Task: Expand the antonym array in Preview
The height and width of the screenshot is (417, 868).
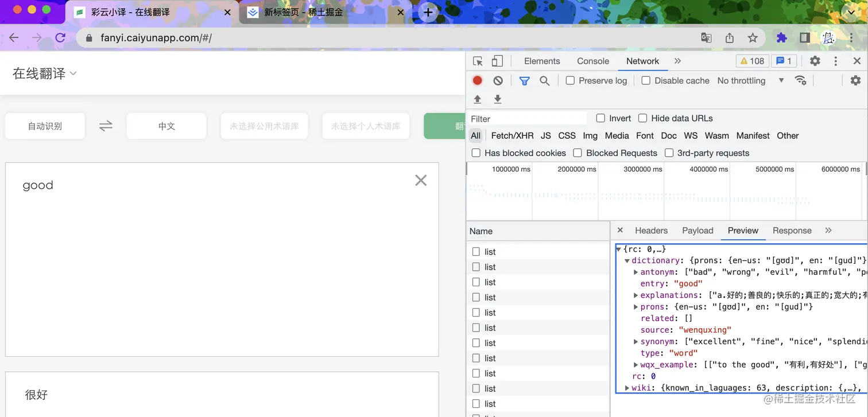Action: (635, 272)
